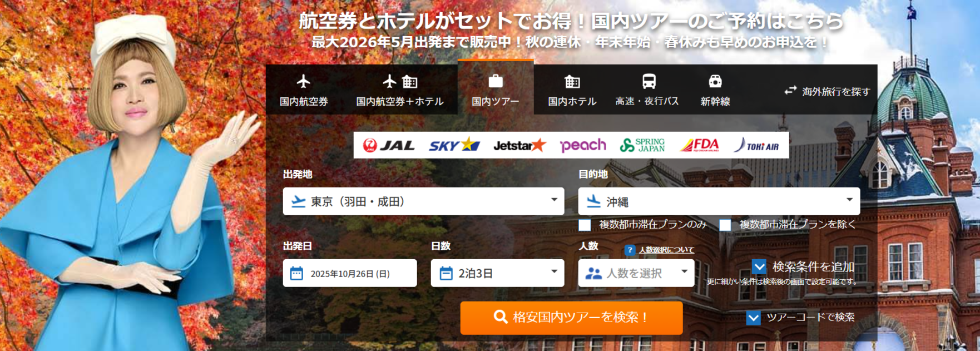Click the Jetstar airline logo
Viewport: 980px width, 351px height.
(x=519, y=145)
